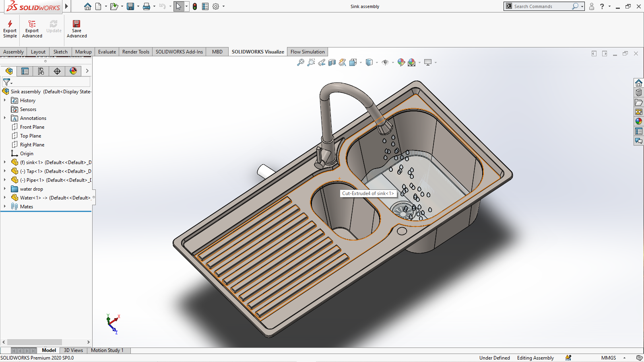Click the Export Simple button
The image size is (644, 362).
coord(10,29)
